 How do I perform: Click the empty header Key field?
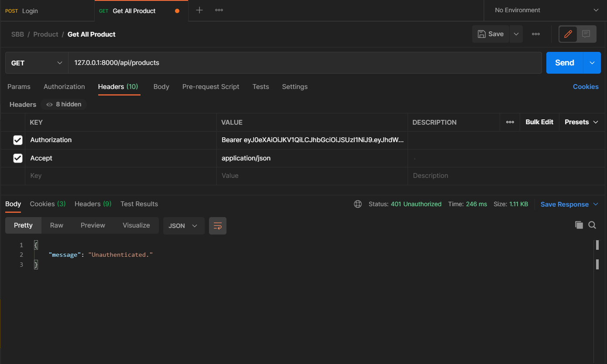click(121, 176)
